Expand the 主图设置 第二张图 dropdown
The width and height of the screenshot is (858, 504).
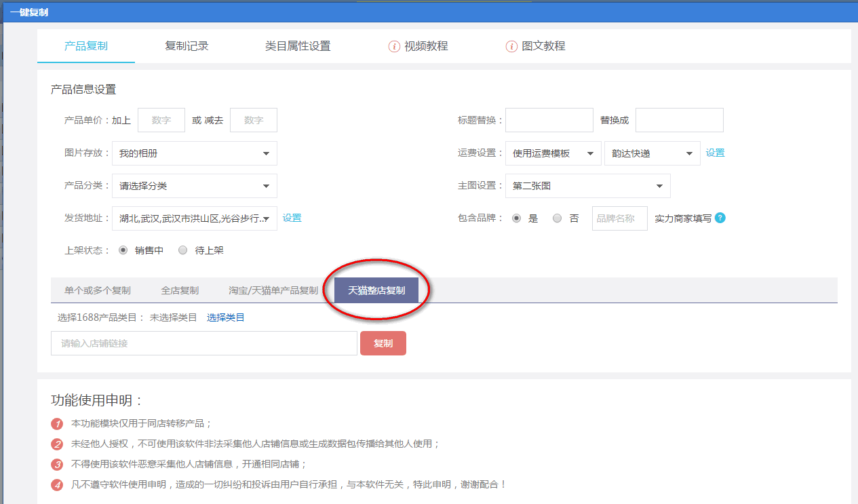pyautogui.click(x=588, y=186)
